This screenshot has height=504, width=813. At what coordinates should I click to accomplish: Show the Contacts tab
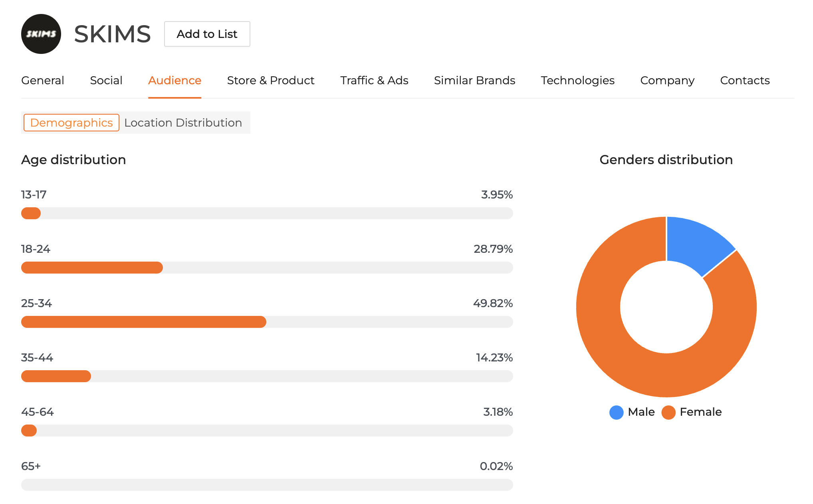[x=745, y=80]
